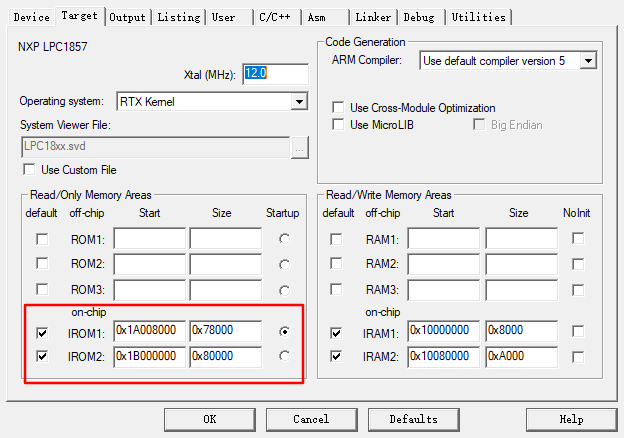Select the ROM2 Startup radio button
Screen dimensions: 624x438
284,265
